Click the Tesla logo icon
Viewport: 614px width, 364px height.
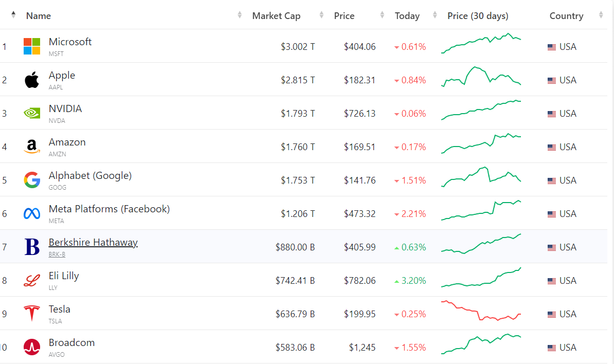coord(32,314)
